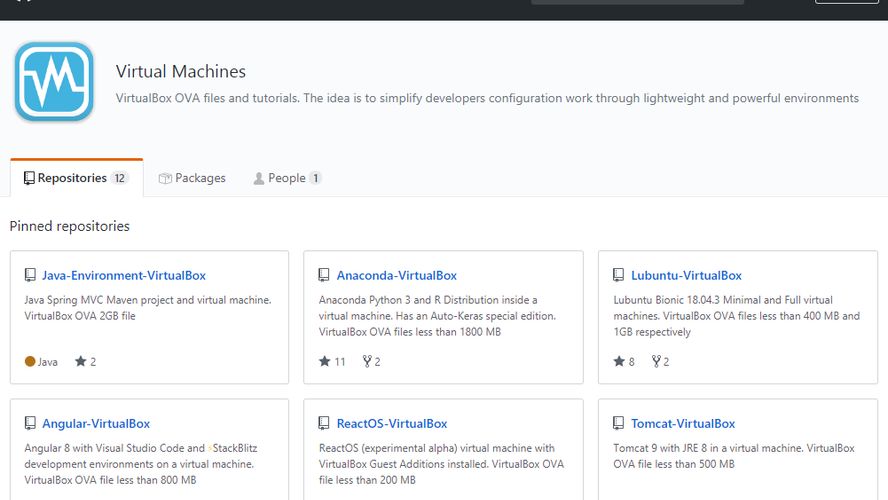Click the search field in top header
The height and width of the screenshot is (500, 888).
coord(637,1)
